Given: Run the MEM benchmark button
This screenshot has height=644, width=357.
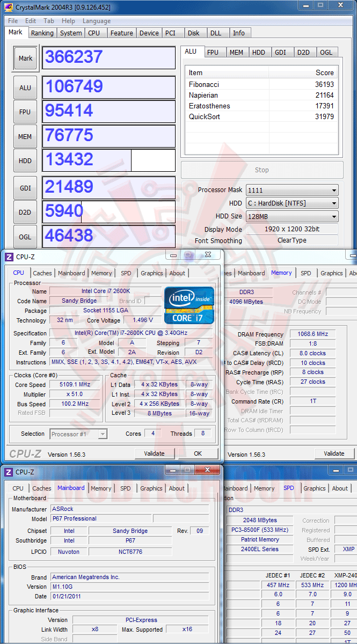Looking at the screenshot, I should tap(25, 136).
